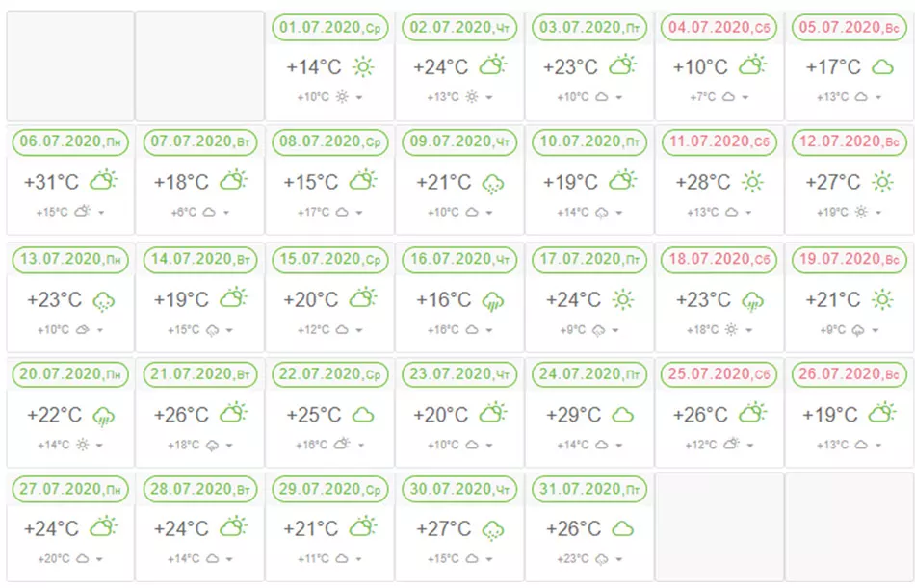
Task: Click the thunderstorm icon for 16.07.2020
Action: pos(493,301)
